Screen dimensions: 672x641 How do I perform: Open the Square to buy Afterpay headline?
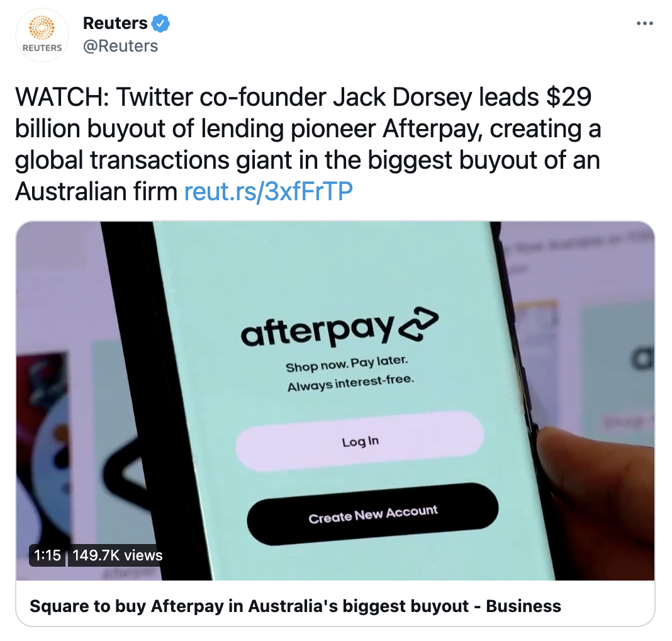[x=295, y=606]
